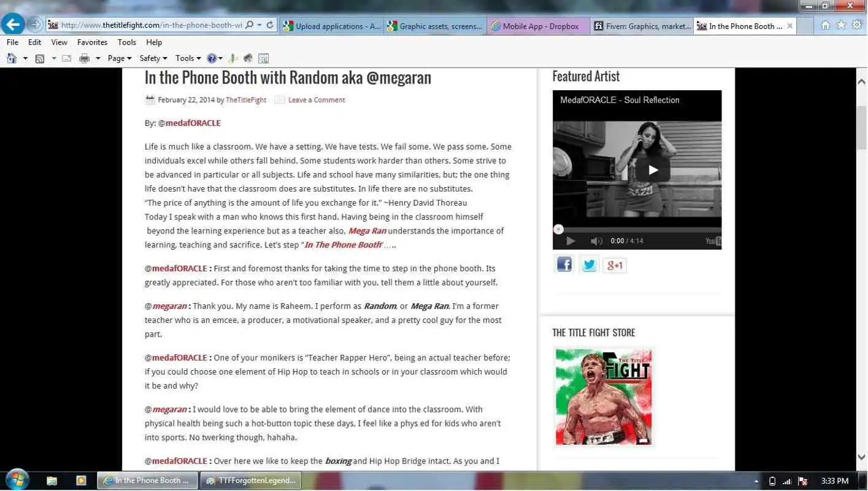Viewport: 868px width, 491px height.
Task: Click the last command bar icon
Action: (x=264, y=59)
